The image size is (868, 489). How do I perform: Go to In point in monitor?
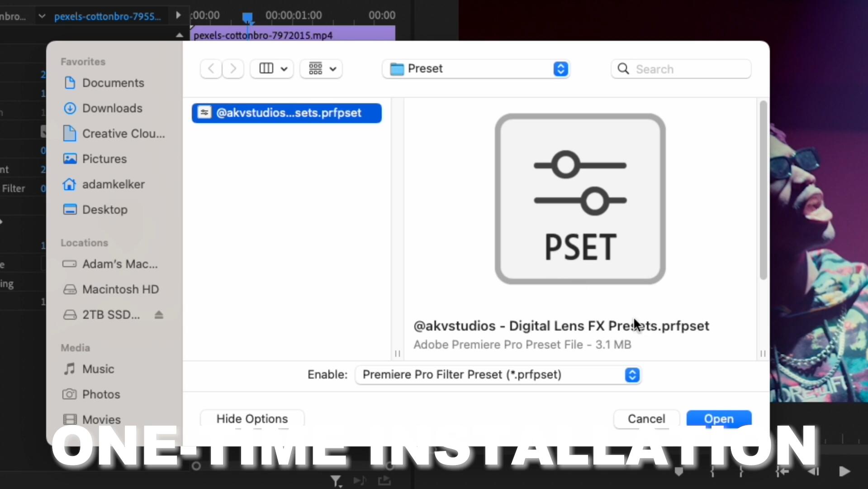click(x=782, y=472)
